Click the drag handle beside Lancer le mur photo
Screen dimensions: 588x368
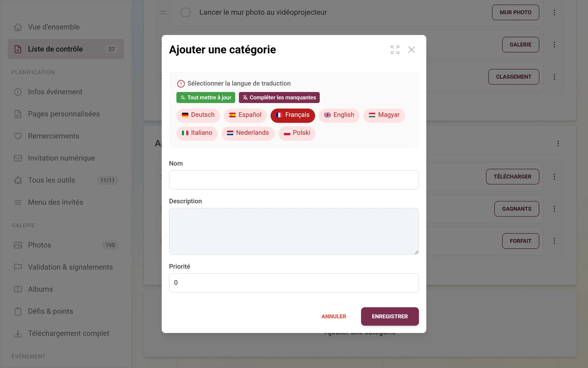click(163, 13)
